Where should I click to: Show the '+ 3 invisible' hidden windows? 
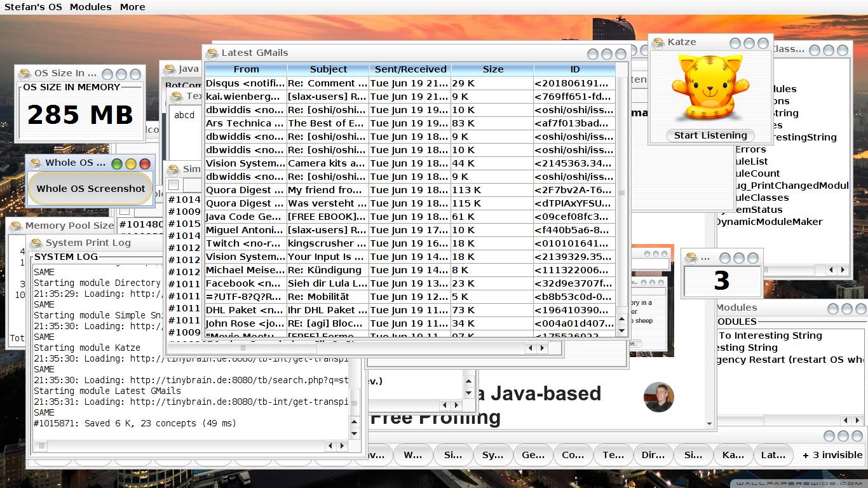tap(832, 455)
